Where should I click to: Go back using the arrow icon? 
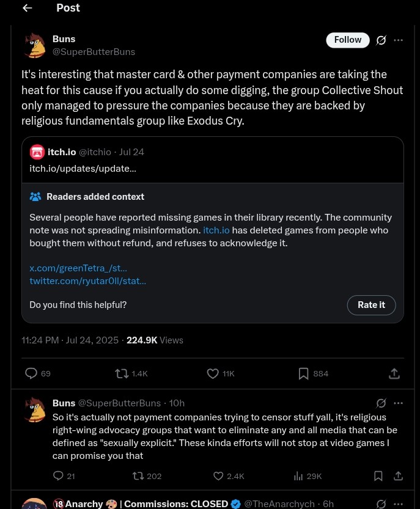tap(28, 8)
